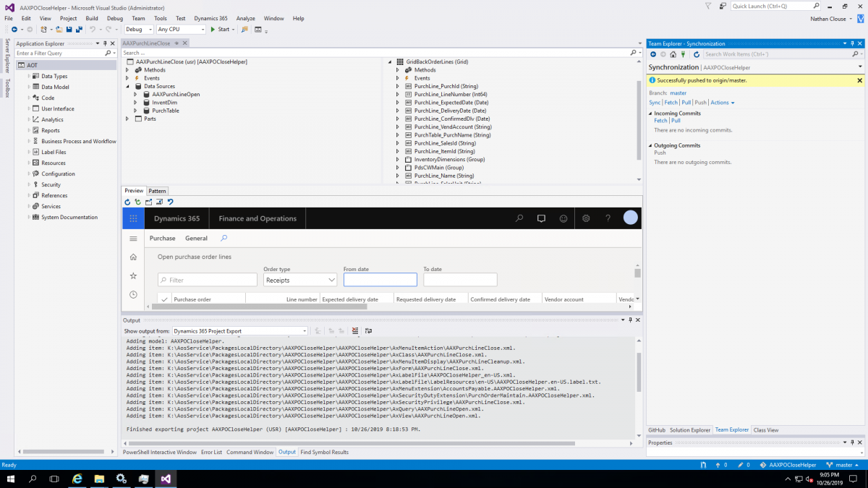Open the Any CPU platform dropdown
This screenshot has height=488, width=868.
point(181,30)
